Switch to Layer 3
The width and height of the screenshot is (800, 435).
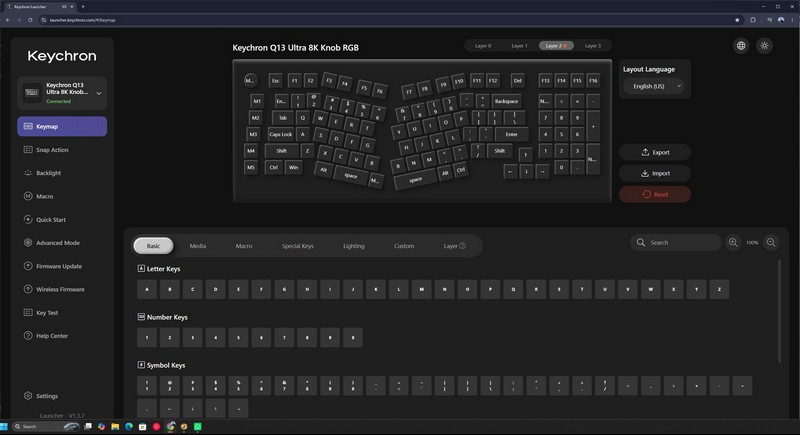click(592, 46)
